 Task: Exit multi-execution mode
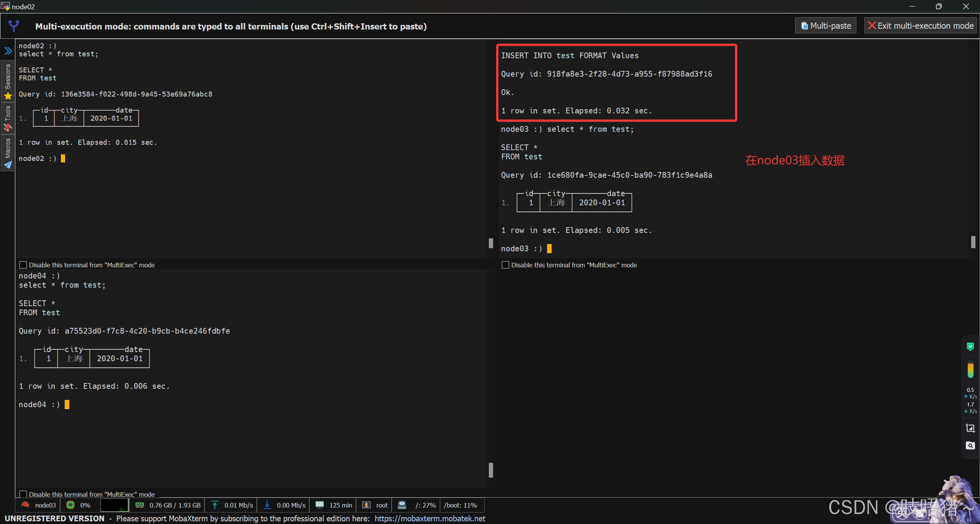(921, 26)
